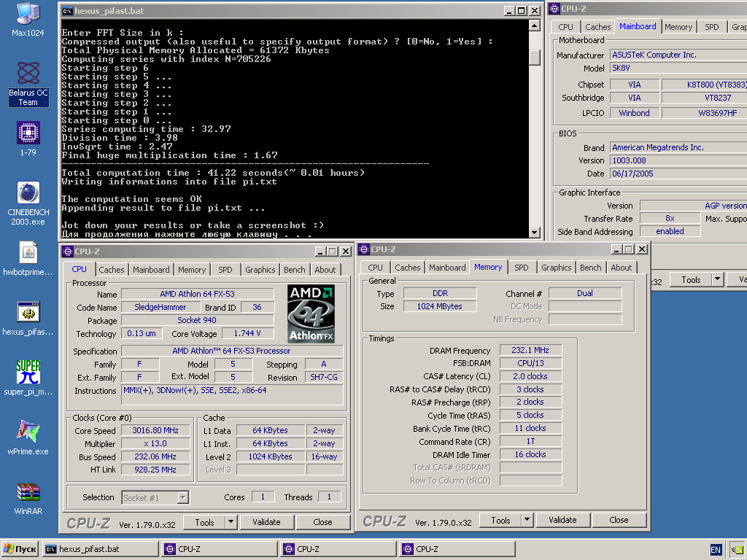Click console scrollbar up arrow

coord(535,26)
